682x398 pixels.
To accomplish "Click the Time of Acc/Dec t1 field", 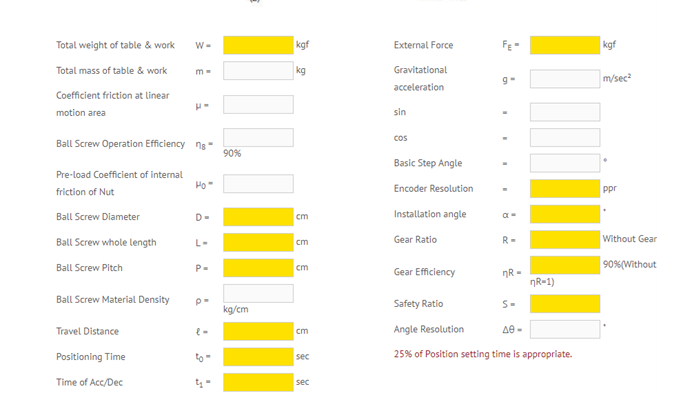I will (x=258, y=382).
